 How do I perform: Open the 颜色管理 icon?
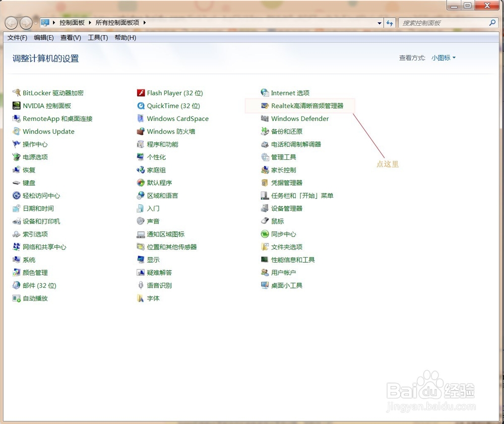tap(17, 273)
